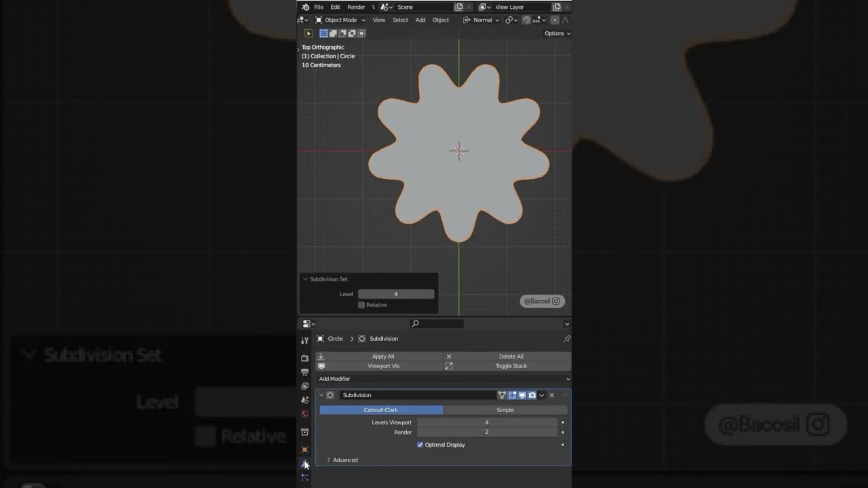Toggle the snap magnet icon
This screenshot has height=488, width=868.
click(x=526, y=20)
